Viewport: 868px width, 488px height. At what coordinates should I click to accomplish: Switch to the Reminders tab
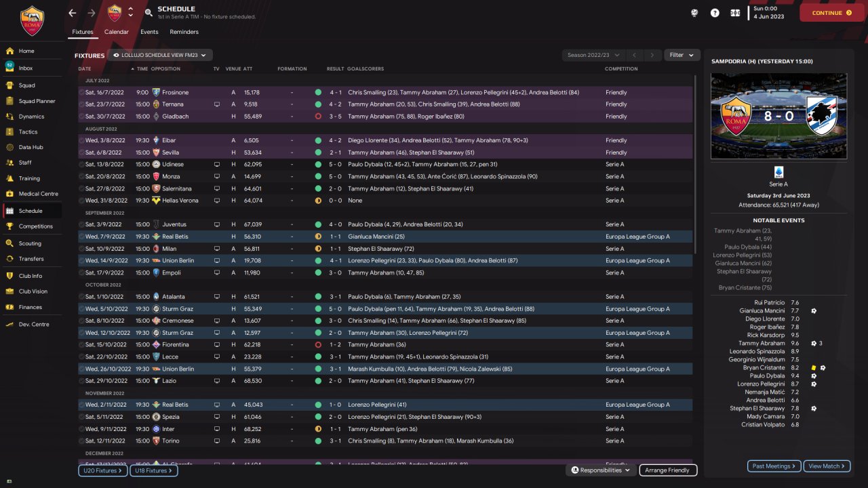184,32
